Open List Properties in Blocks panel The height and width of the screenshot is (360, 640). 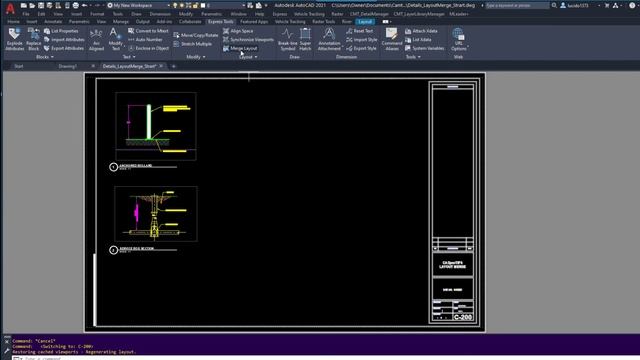pos(61,31)
